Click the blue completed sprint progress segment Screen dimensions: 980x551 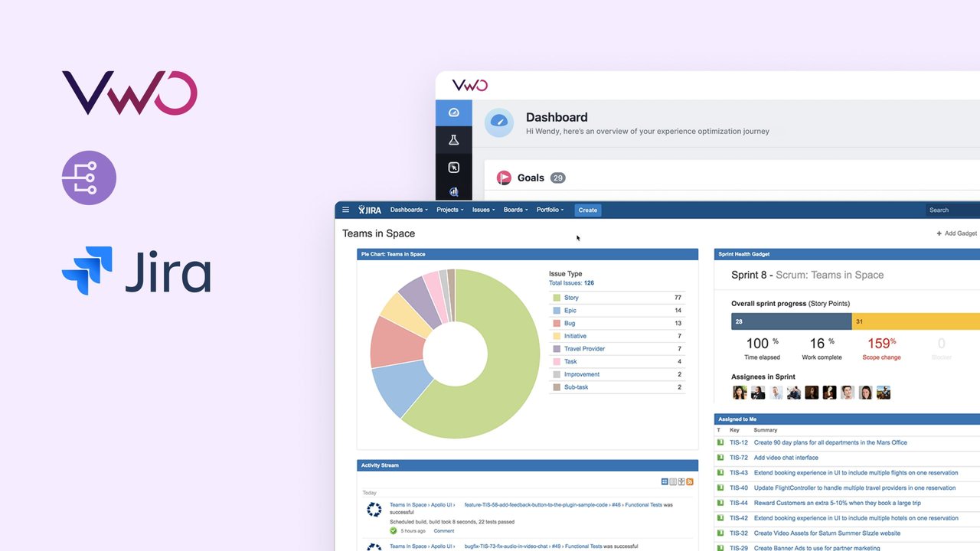[x=792, y=321]
